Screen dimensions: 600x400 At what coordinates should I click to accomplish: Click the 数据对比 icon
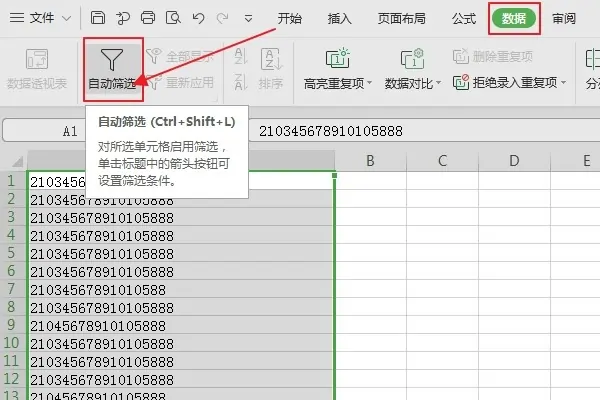click(x=412, y=59)
